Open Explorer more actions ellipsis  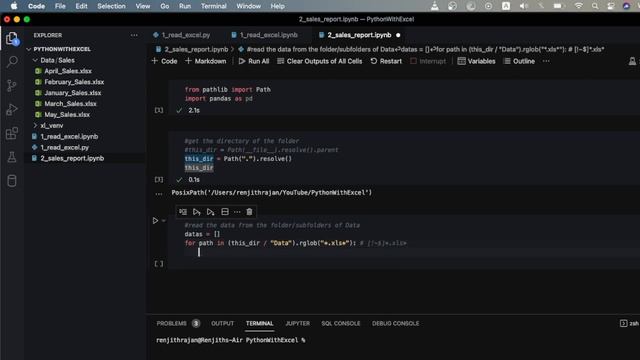[x=134, y=36]
